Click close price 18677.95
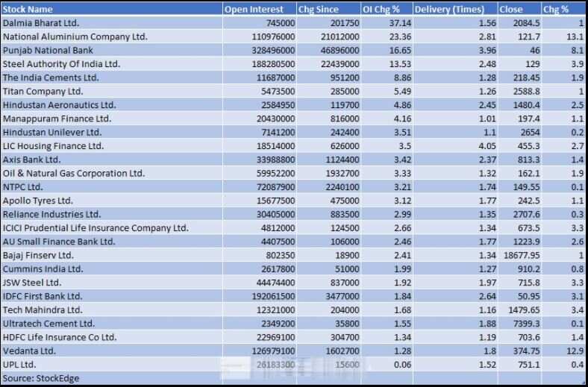Screen dimensions: 588x387 (522, 256)
